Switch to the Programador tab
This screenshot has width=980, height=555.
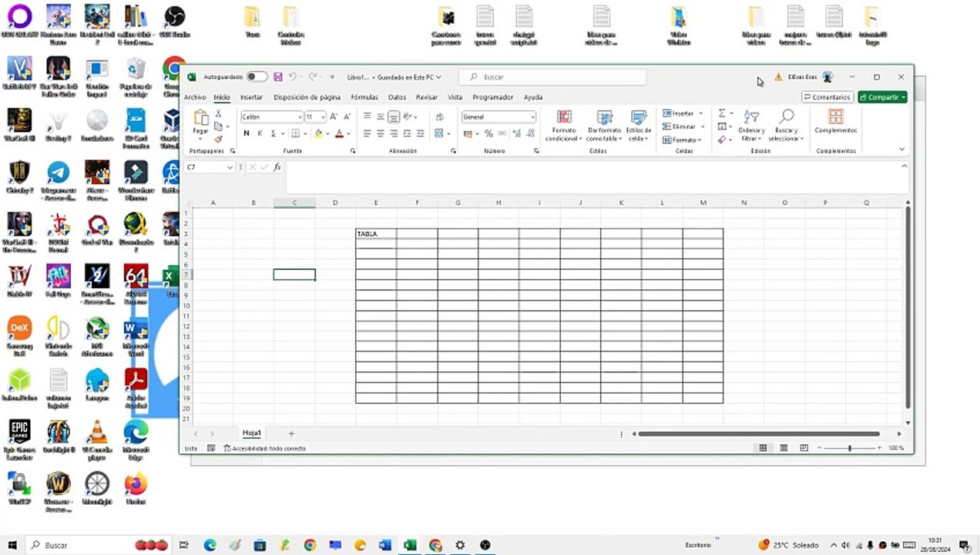click(493, 97)
